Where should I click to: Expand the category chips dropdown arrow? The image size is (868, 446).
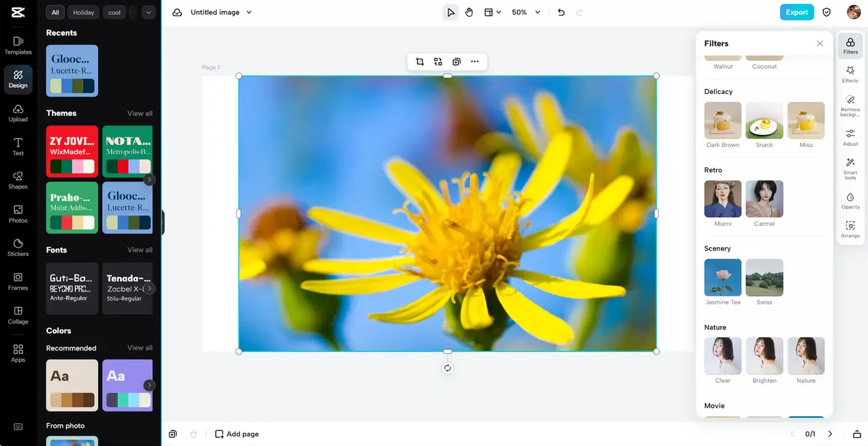pyautogui.click(x=149, y=12)
